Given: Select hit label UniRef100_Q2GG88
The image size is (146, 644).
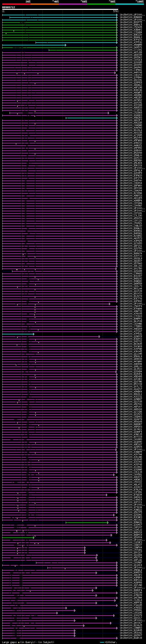Looking at the screenshot, I should [x=131, y=271].
